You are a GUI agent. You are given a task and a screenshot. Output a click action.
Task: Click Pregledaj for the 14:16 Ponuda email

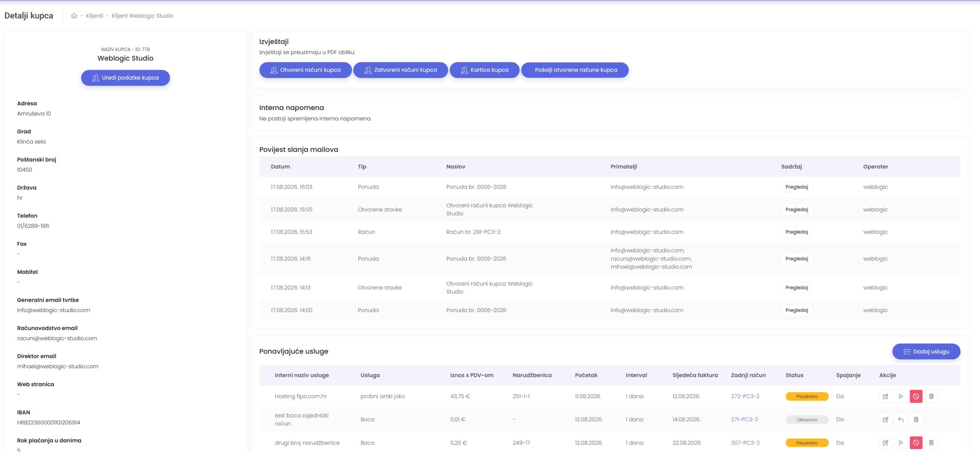click(x=797, y=259)
